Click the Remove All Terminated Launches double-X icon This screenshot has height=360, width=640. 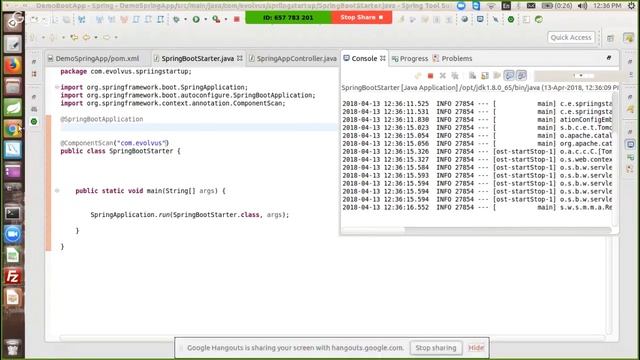[455, 76]
